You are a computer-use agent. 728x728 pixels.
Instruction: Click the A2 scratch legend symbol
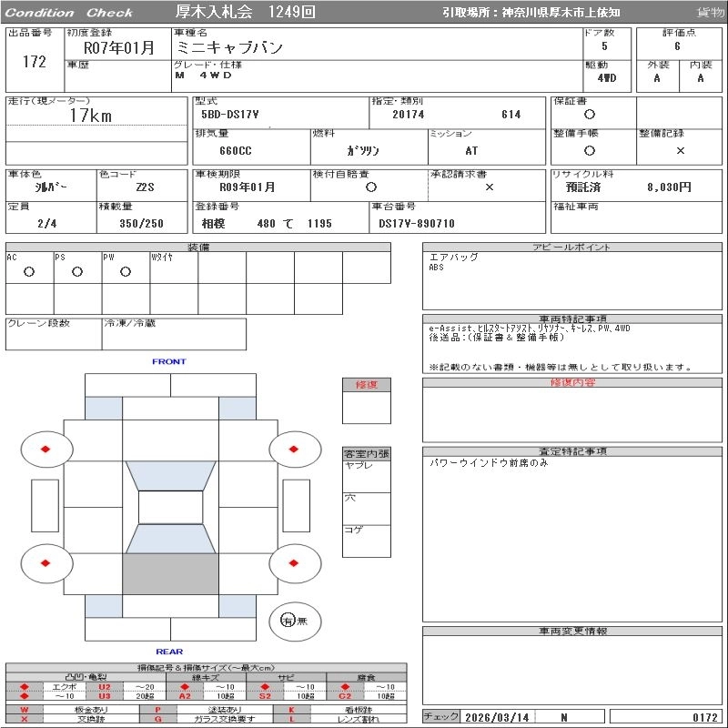click(x=185, y=696)
